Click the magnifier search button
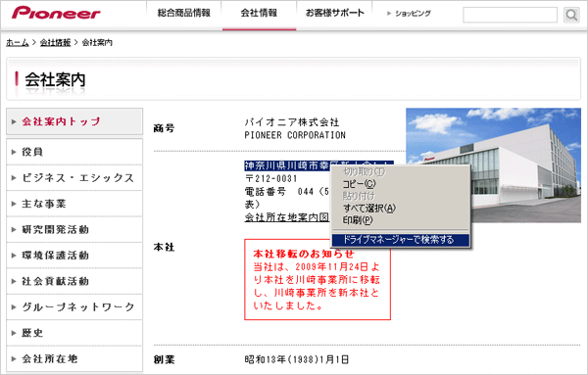The height and width of the screenshot is (375, 588). [571, 15]
